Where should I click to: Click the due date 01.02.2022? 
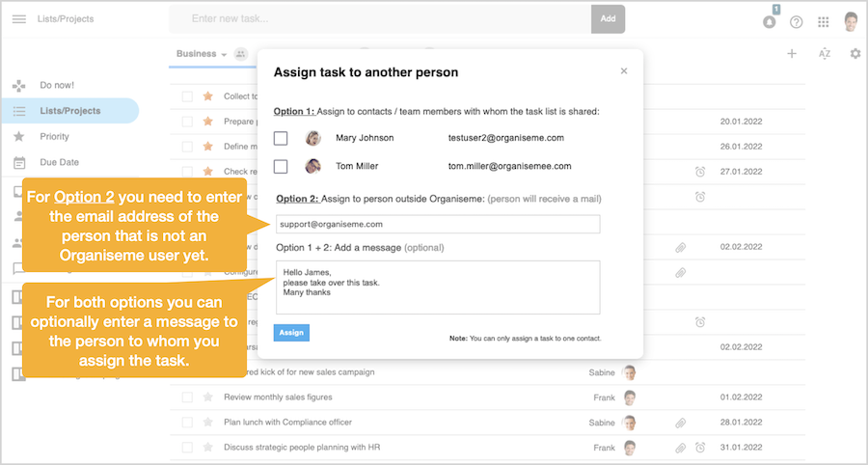tap(741, 397)
